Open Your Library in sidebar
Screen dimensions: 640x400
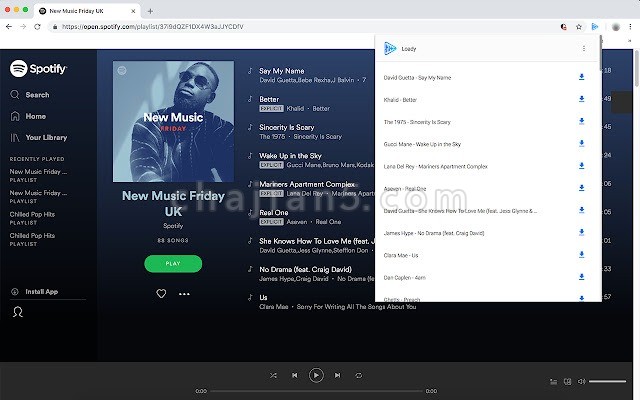(39, 138)
